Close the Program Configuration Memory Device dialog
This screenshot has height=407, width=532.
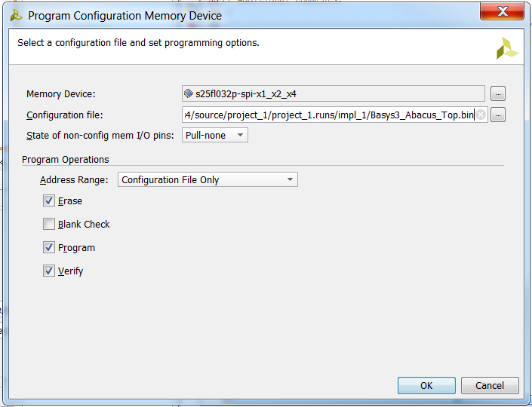(x=502, y=11)
